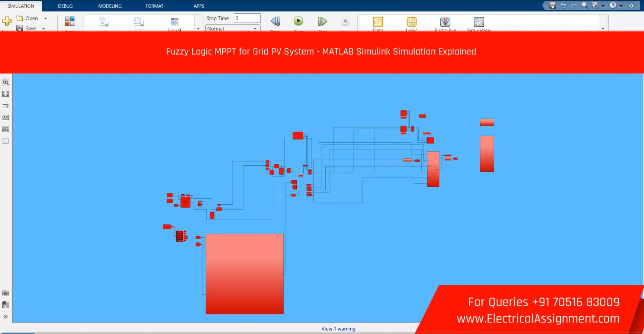The height and width of the screenshot is (334, 644).
Task: Click the Redo arrow icon
Action: coord(574,6)
